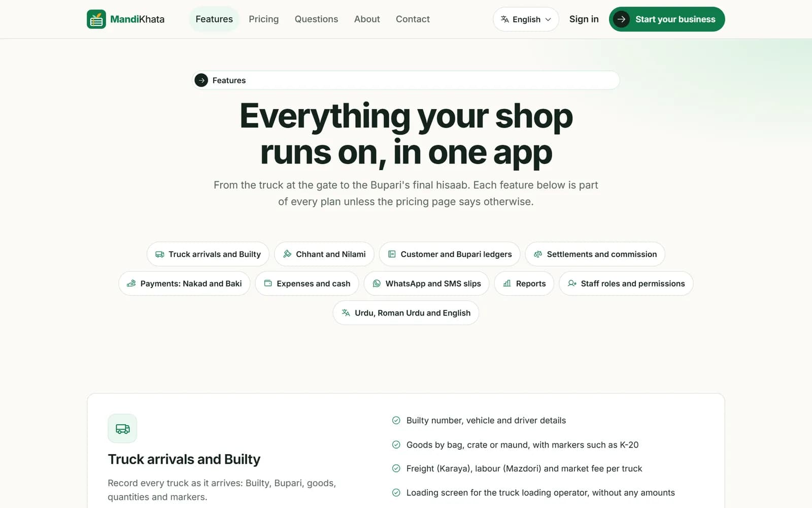Image resolution: width=812 pixels, height=508 pixels.
Task: Click Sign in
Action: click(x=584, y=19)
